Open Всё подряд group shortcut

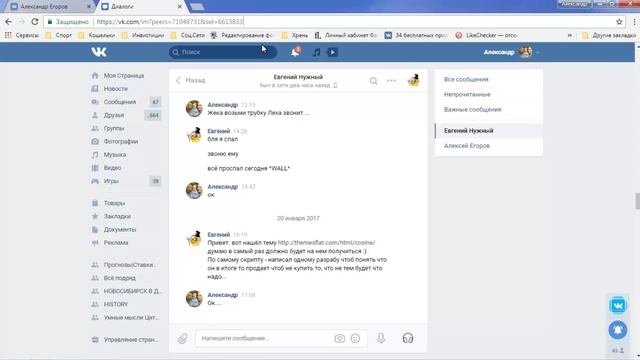pyautogui.click(x=120, y=278)
